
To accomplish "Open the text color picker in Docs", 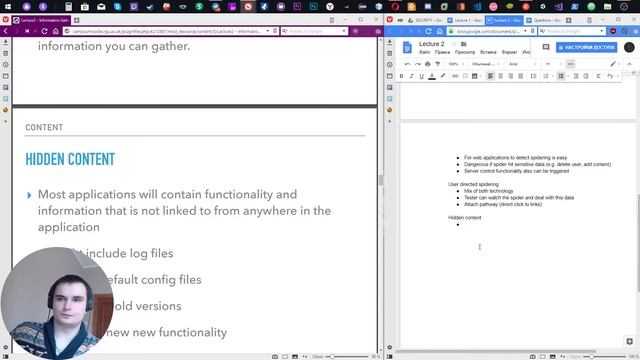I will point(432,76).
